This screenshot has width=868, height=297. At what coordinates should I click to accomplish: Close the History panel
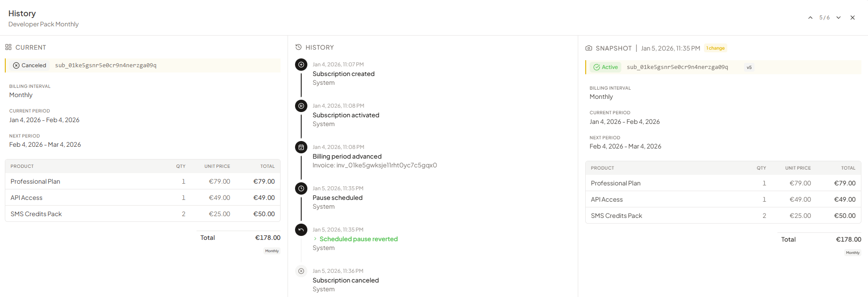point(853,18)
